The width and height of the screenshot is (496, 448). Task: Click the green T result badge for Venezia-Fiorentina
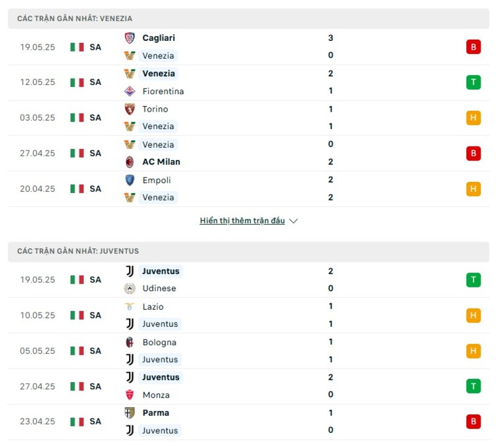click(475, 82)
